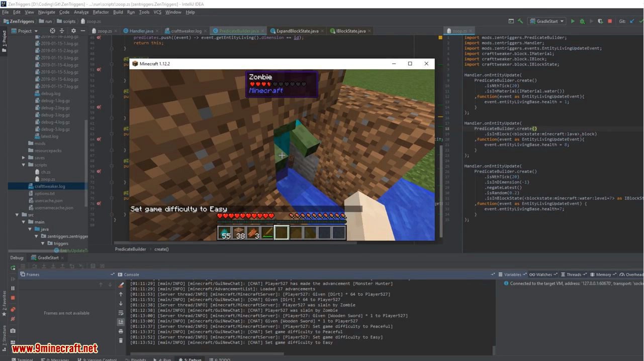Rerun GradleStart in debug panel
Screen dimensions: 644x361
point(13,268)
